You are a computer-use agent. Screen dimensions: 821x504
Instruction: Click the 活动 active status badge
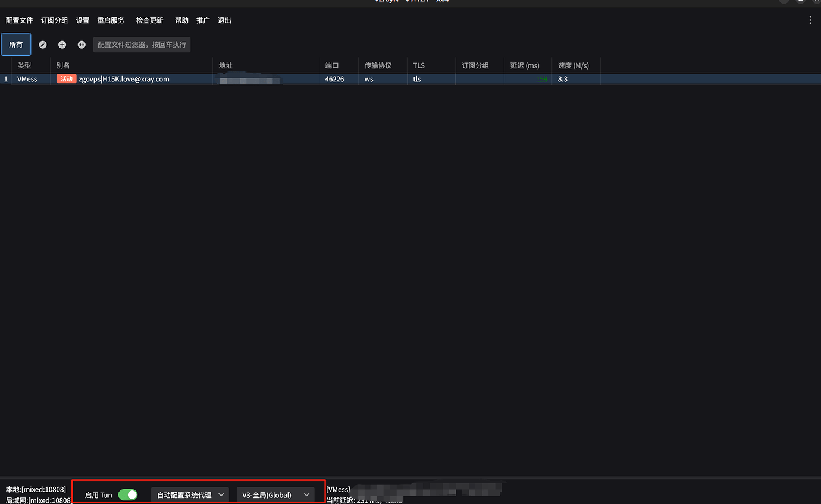(x=66, y=78)
